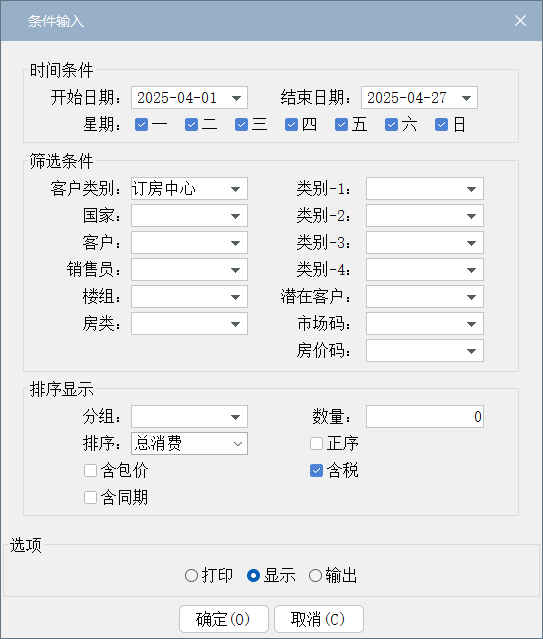Select the 打印 radio option
Image resolution: width=543 pixels, height=639 pixels.
tap(191, 576)
